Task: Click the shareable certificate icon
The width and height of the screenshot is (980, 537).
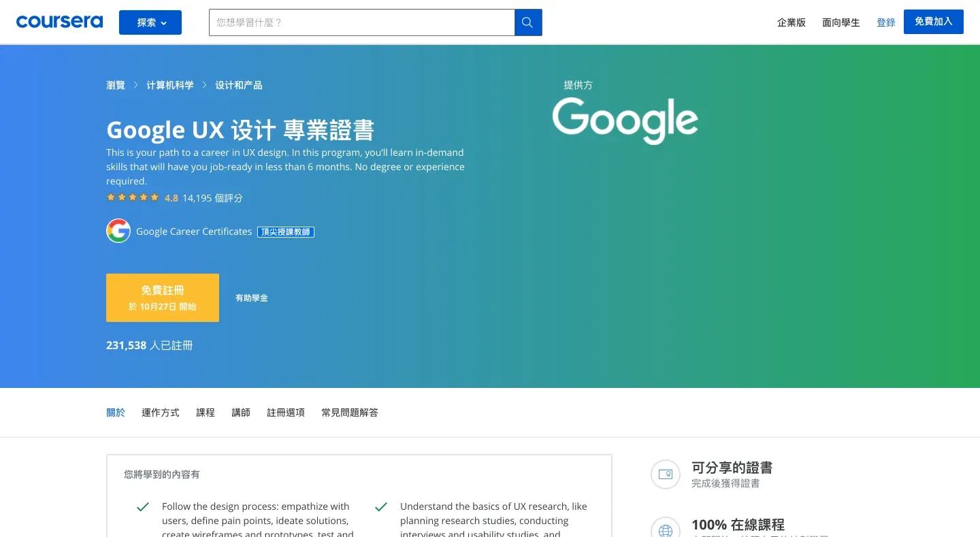Action: click(x=666, y=474)
